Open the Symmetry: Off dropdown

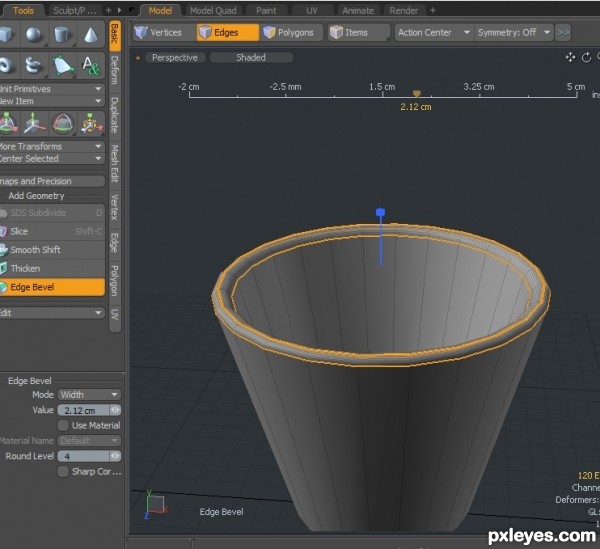coord(514,33)
